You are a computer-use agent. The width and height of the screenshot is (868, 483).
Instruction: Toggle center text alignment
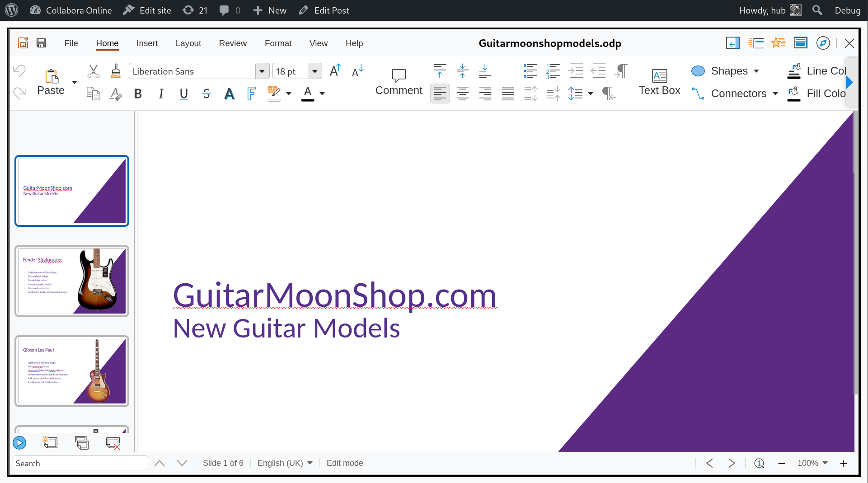(x=462, y=94)
